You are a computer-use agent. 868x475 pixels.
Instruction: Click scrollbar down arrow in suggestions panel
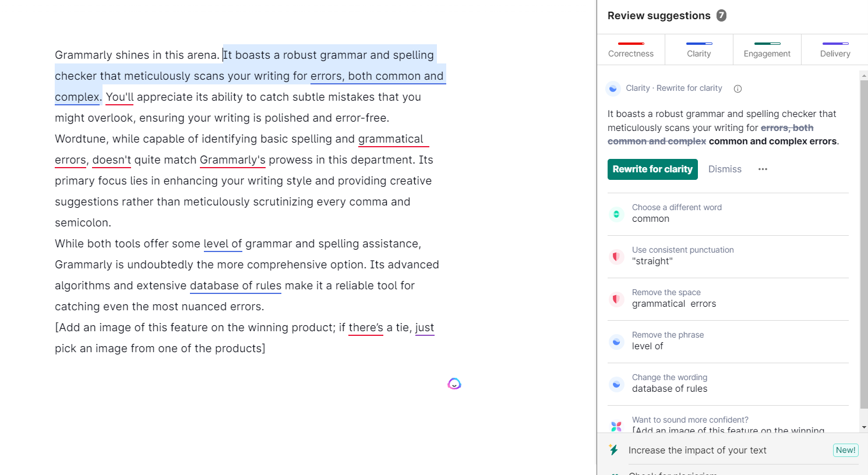[x=864, y=427]
